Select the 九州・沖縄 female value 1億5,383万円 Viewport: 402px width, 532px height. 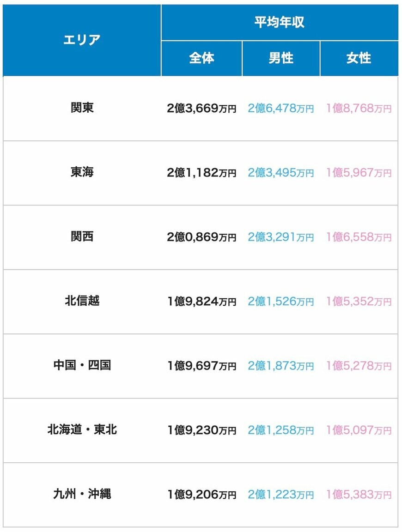pos(359,495)
